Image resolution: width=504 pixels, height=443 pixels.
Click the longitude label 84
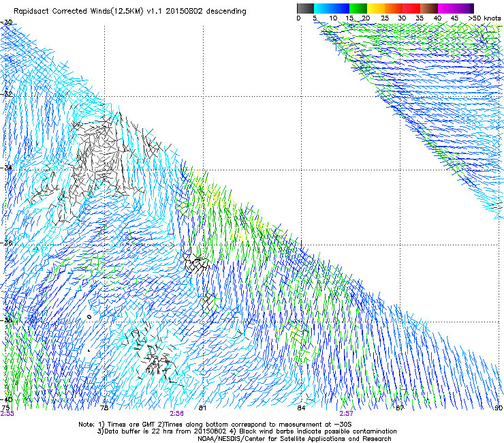click(x=301, y=408)
